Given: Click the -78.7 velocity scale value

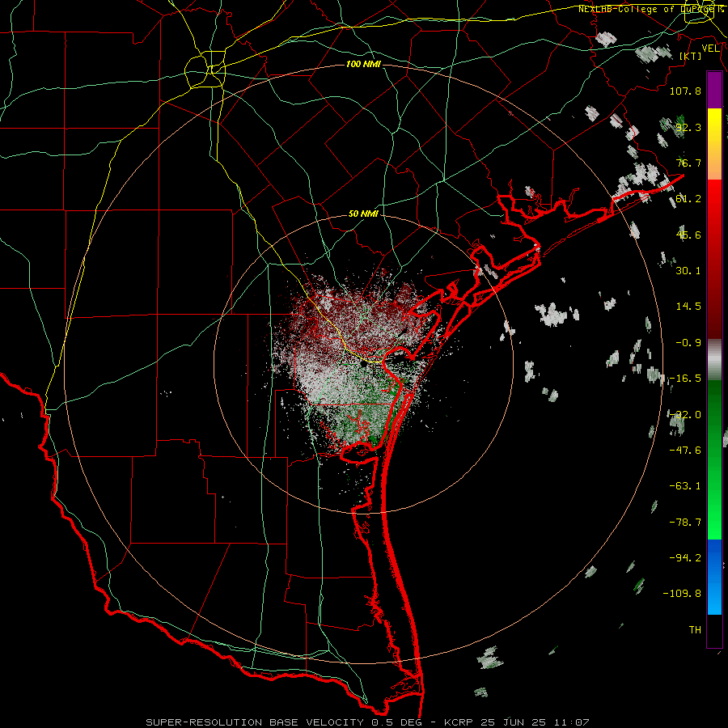Looking at the screenshot, I should (685, 523).
